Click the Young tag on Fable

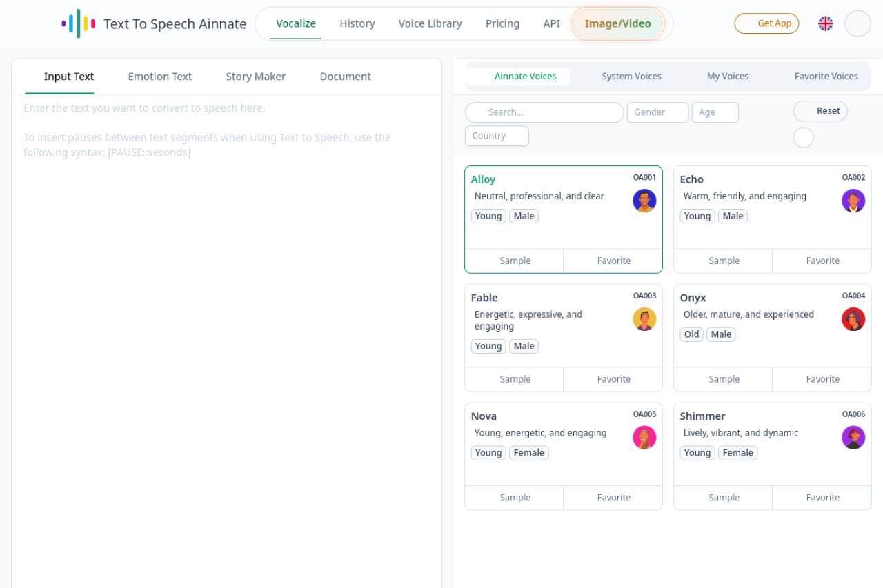click(488, 346)
